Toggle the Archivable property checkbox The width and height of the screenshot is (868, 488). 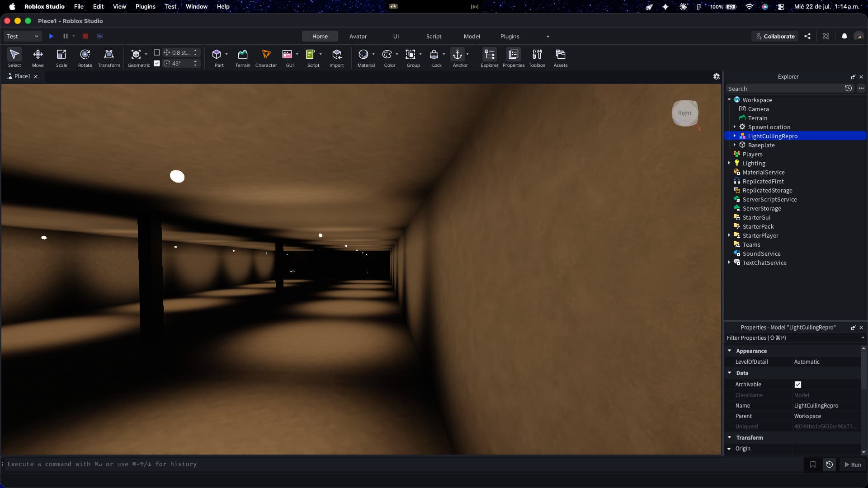[798, 385]
